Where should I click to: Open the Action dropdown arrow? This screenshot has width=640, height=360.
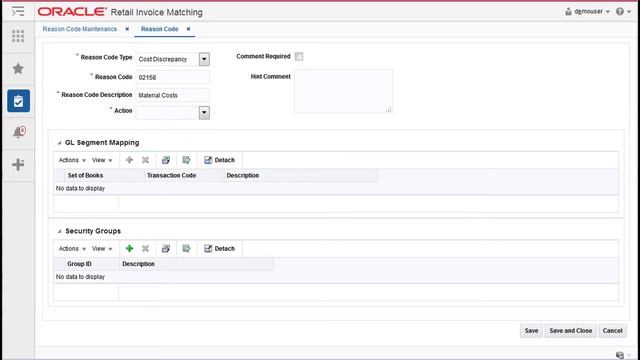pyautogui.click(x=204, y=113)
